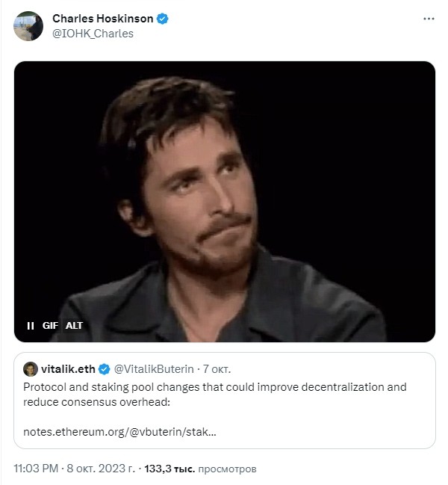Click the 8 окт. 2023 г. date
The height and width of the screenshot is (485, 448).
(101, 469)
